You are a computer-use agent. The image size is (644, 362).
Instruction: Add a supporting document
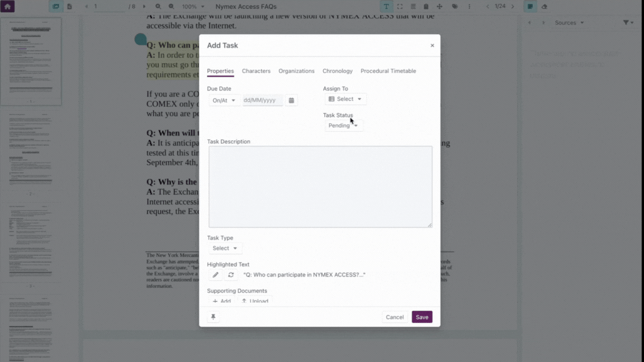coord(221,301)
